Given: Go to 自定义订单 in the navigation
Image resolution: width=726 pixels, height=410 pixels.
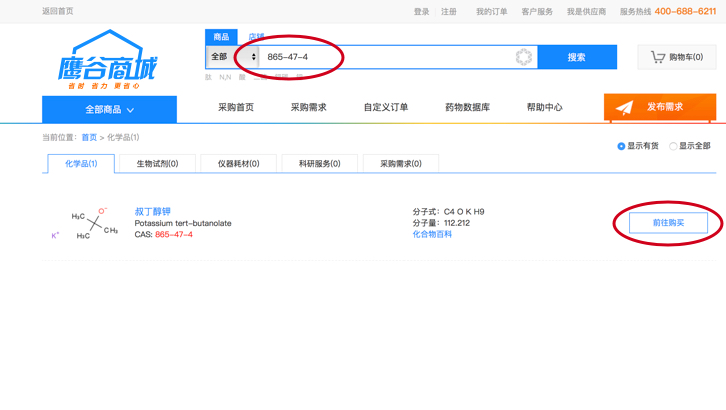Looking at the screenshot, I should [385, 107].
